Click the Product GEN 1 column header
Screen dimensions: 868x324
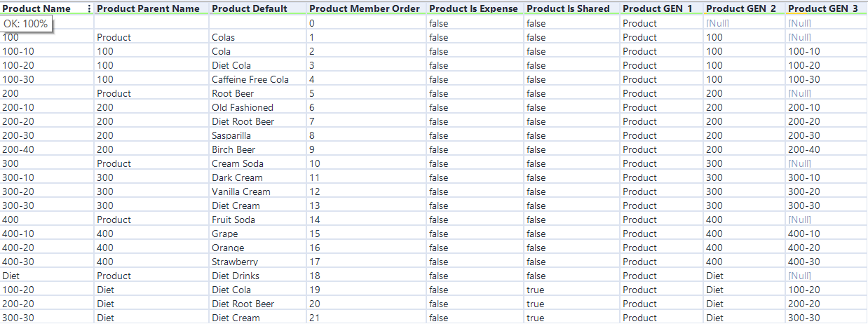pos(658,8)
